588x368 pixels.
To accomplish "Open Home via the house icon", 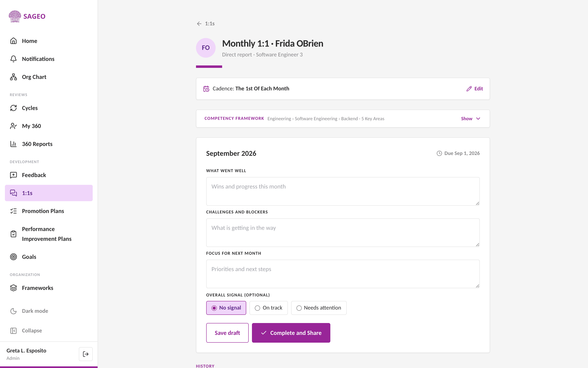I will click(13, 41).
